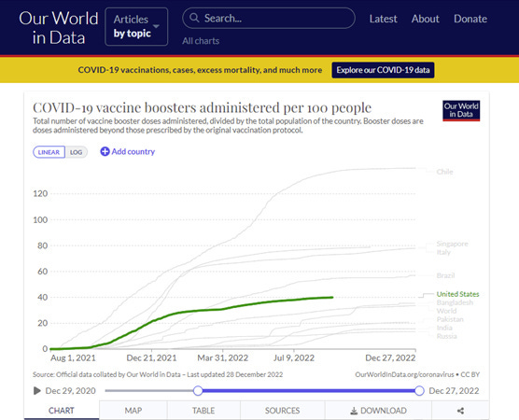Switch to the LOG scale option
This screenshot has height=420, width=519.
coord(77,152)
